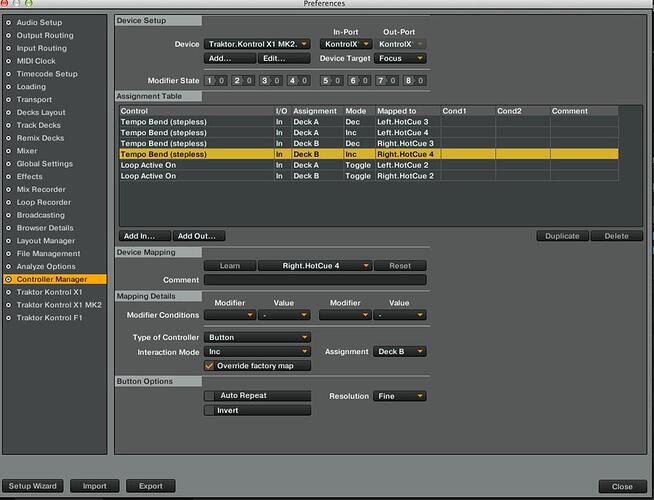Viewport: 654px width, 500px height.
Task: Open the In-Port dropdown
Action: tap(346, 44)
